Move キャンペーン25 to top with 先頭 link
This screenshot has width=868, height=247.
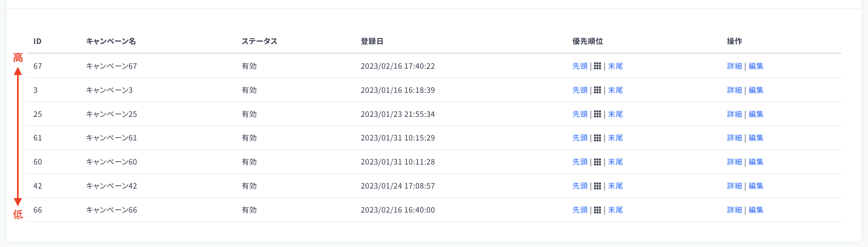580,114
